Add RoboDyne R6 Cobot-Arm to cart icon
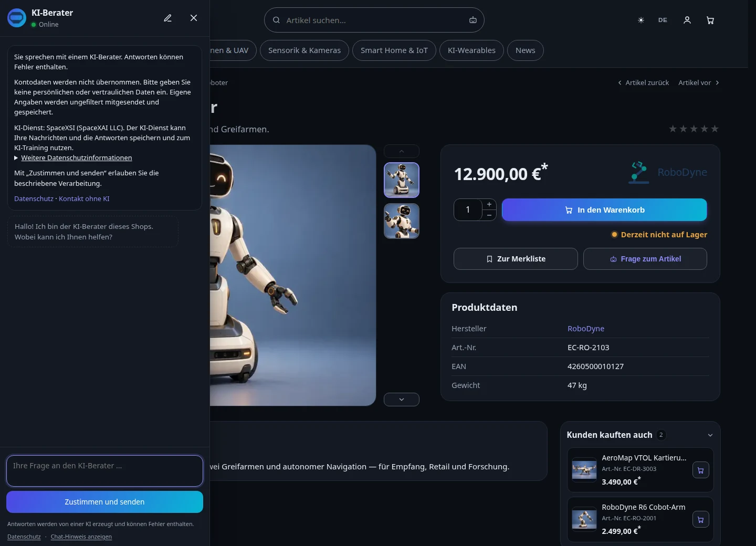 coord(701,519)
